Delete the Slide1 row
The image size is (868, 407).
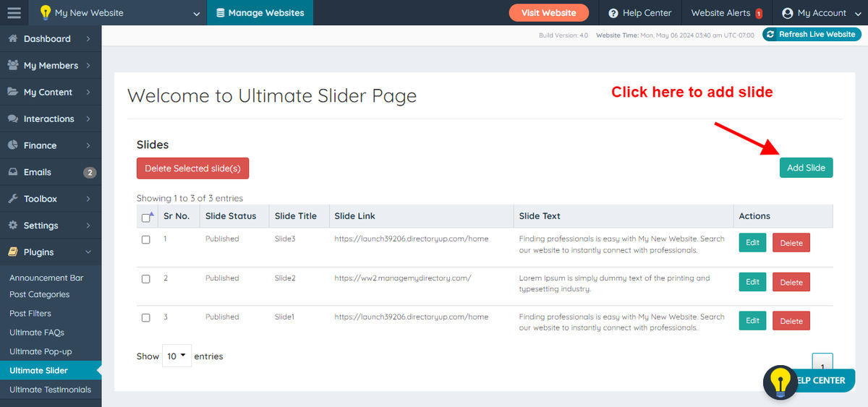(791, 321)
